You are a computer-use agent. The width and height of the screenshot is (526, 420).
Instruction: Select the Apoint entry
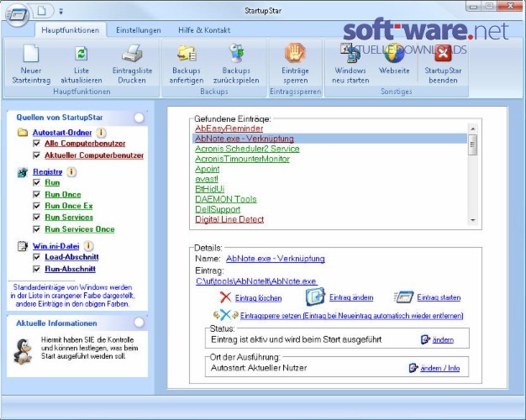208,169
